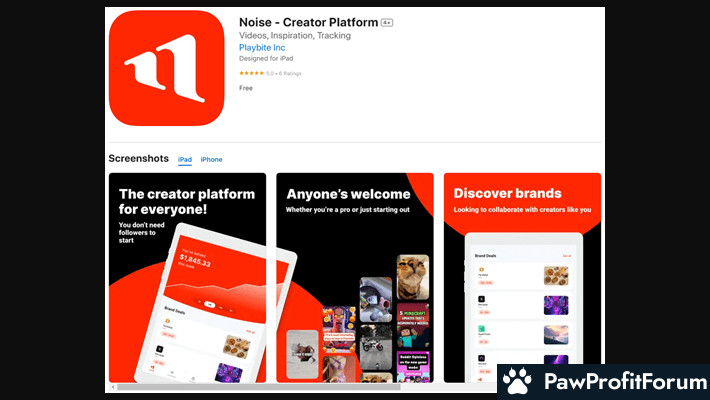Open the Playbite Inc developer link
The width and height of the screenshot is (710, 400).
(x=262, y=48)
